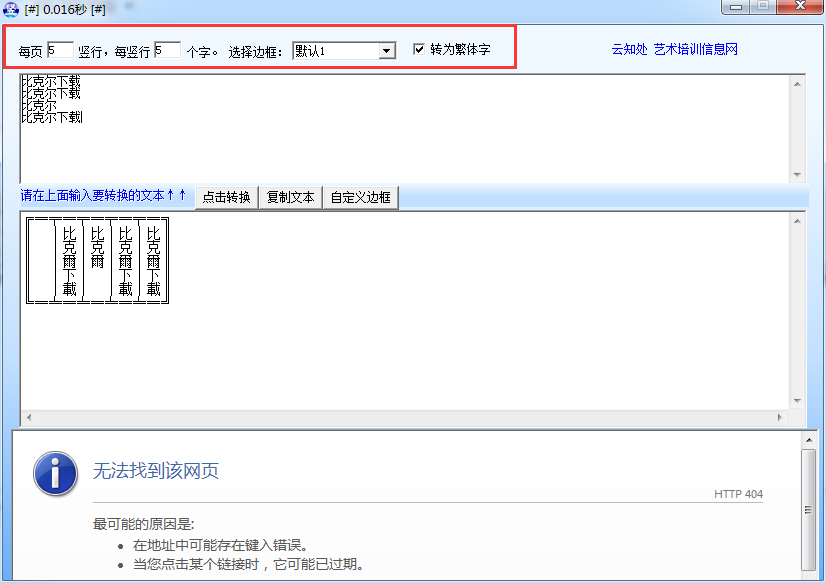Toggle the 转为繁体字 checkbox

[x=419, y=49]
